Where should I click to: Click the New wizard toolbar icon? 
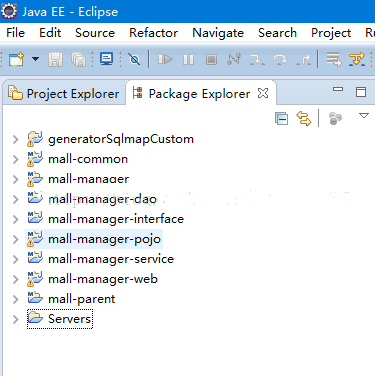(16, 60)
